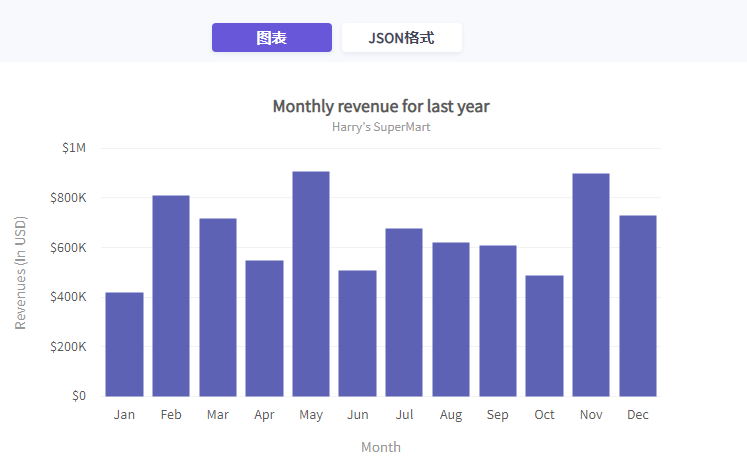Click the Sep revenue bar
The height and width of the screenshot is (470, 747).
coord(497,321)
